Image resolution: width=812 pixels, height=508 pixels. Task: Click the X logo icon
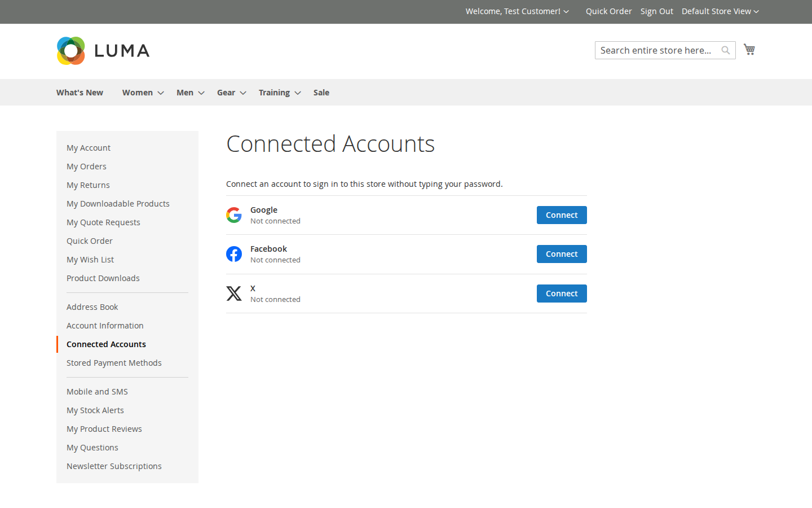[234, 294]
